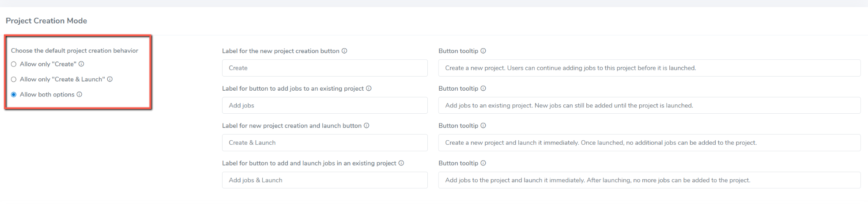The width and height of the screenshot is (868, 204).
Task: Focus the Add jobs label input field
Action: click(x=325, y=105)
